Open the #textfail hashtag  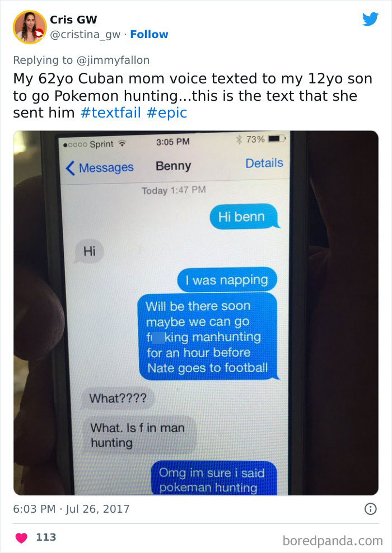110,113
